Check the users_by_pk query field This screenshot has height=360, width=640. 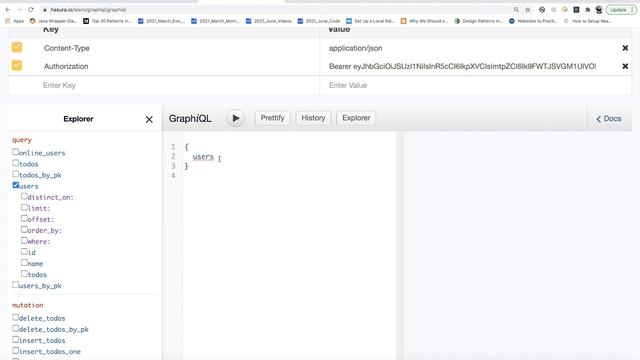16,284
